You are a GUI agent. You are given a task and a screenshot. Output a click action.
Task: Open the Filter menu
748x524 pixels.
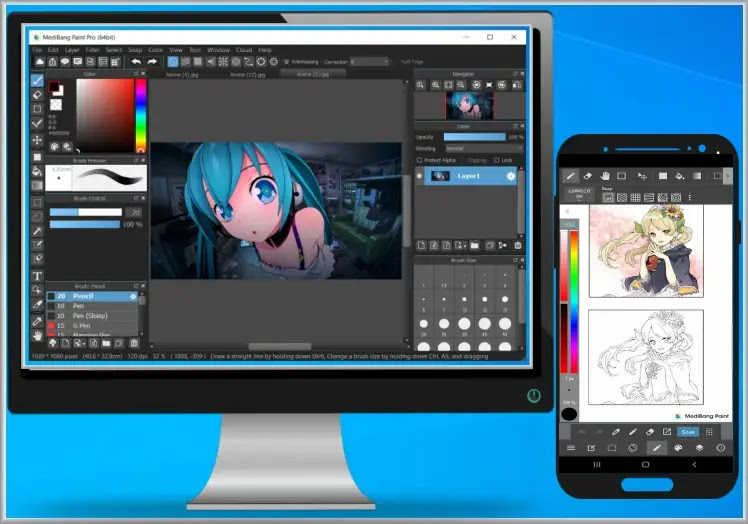tap(93, 50)
